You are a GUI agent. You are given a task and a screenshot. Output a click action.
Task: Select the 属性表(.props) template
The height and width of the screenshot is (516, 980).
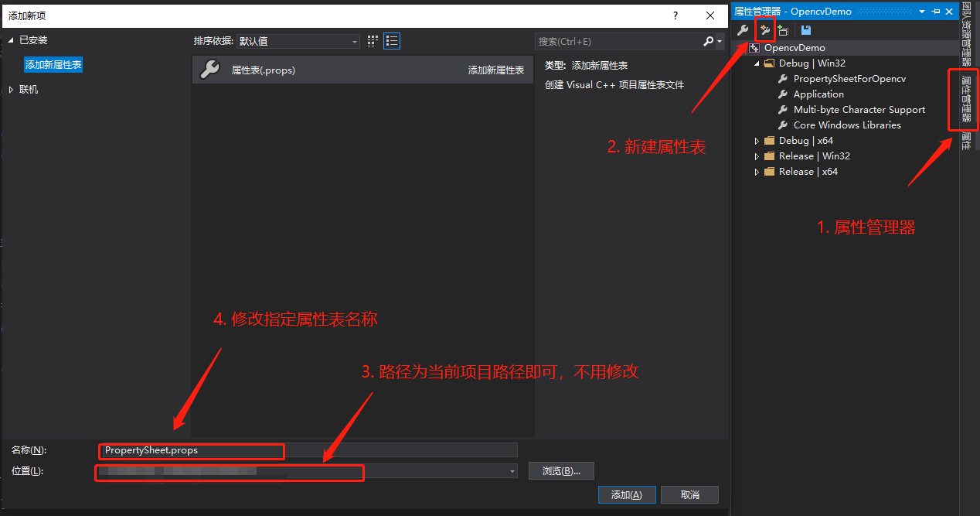tap(362, 70)
